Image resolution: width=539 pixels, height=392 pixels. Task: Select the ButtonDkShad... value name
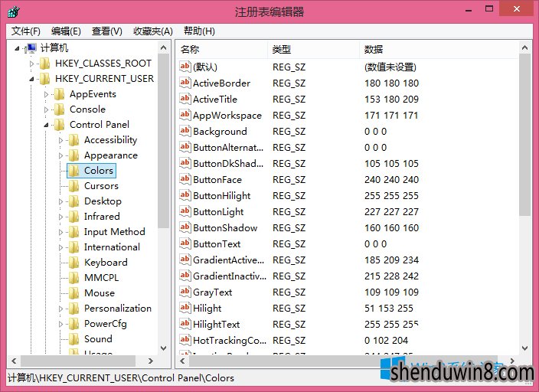[228, 163]
